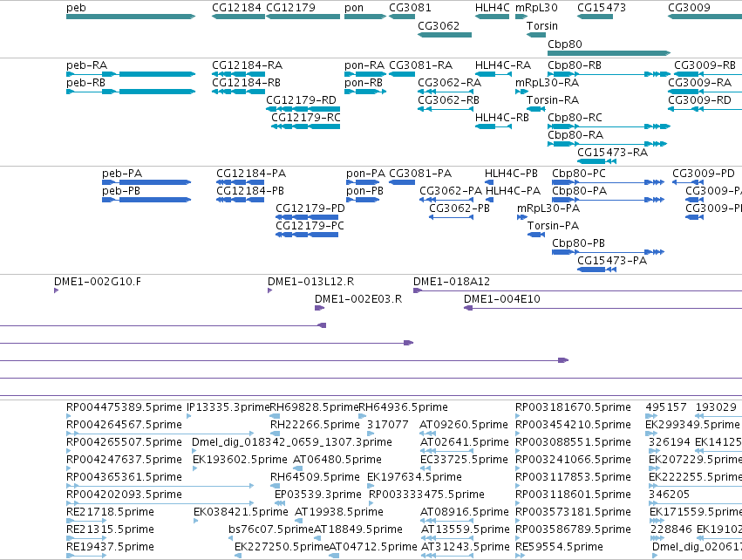Select protein peb-PB

(x=121, y=191)
